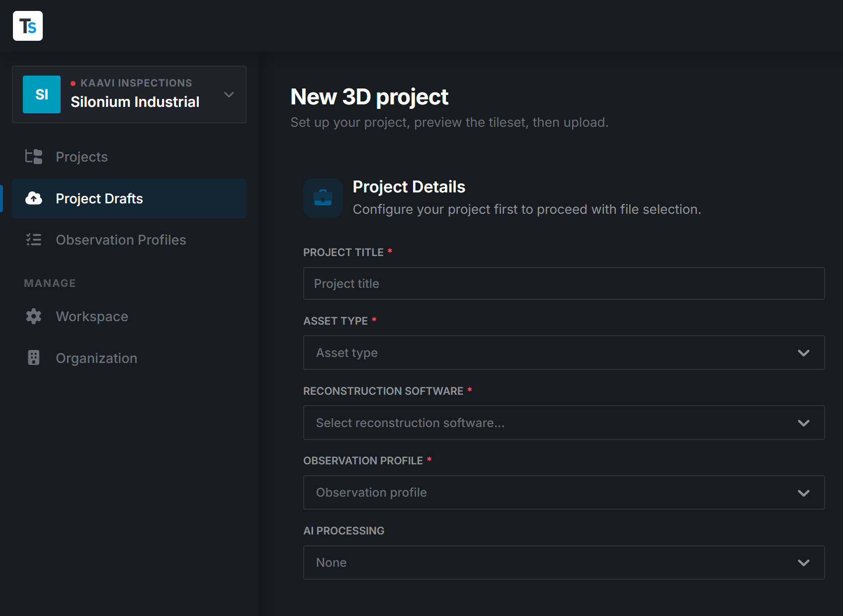Click the New 3D project heading

(x=369, y=97)
